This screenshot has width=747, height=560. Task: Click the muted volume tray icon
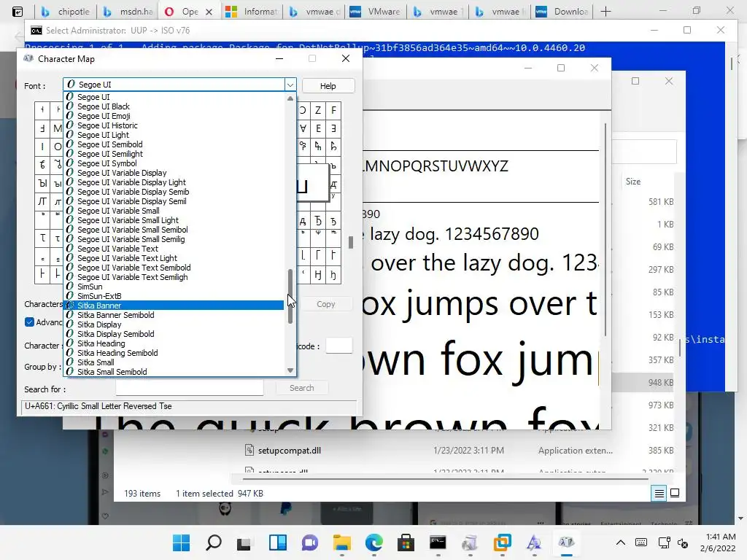click(x=683, y=542)
